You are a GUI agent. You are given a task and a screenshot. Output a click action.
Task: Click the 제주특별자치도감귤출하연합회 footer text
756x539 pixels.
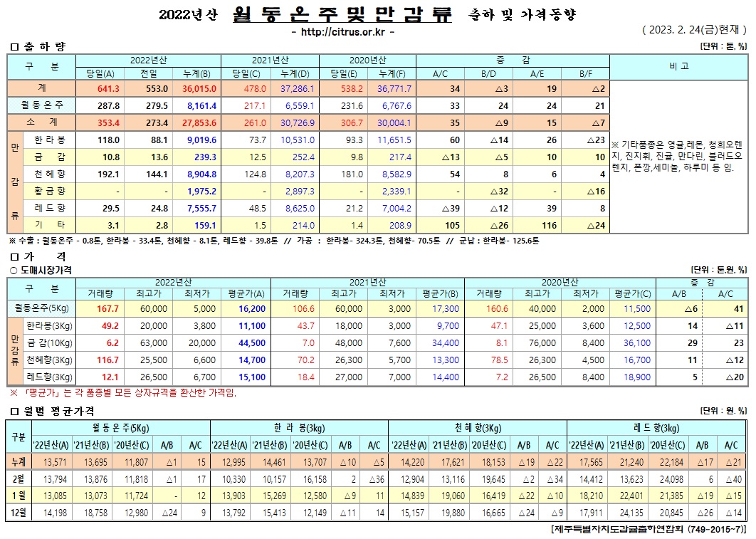pos(648,530)
